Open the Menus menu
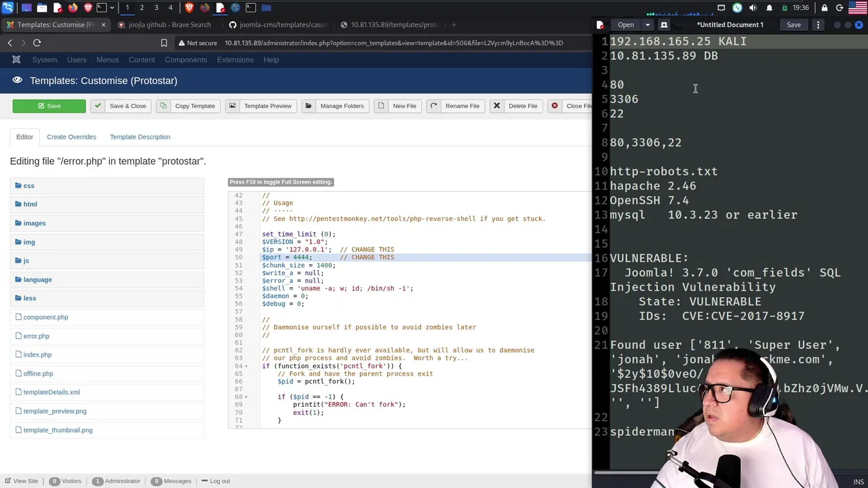Viewport: 868px width, 488px height. 107,60
